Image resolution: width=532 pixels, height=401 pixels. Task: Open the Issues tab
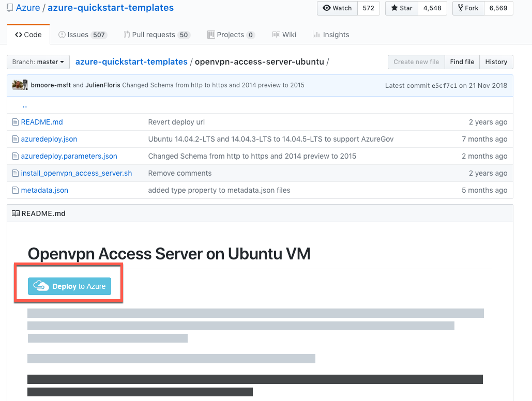point(82,35)
